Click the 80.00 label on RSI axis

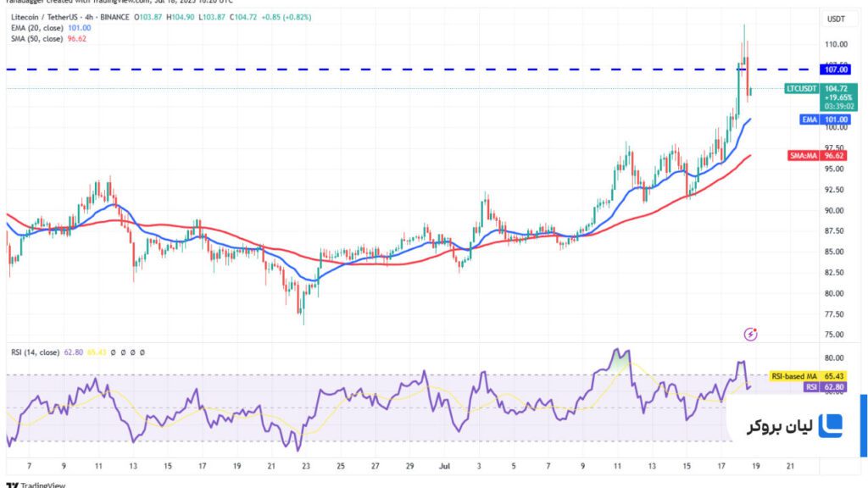tap(834, 358)
